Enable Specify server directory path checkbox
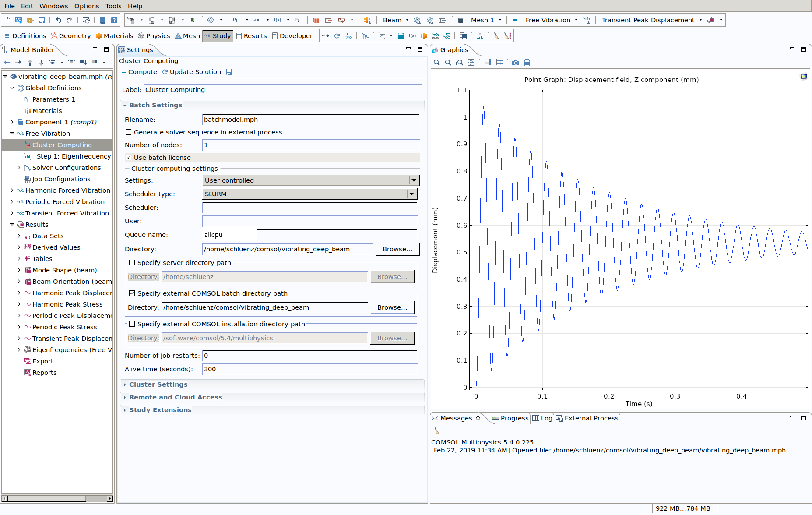This screenshot has height=515, width=812. (x=132, y=263)
